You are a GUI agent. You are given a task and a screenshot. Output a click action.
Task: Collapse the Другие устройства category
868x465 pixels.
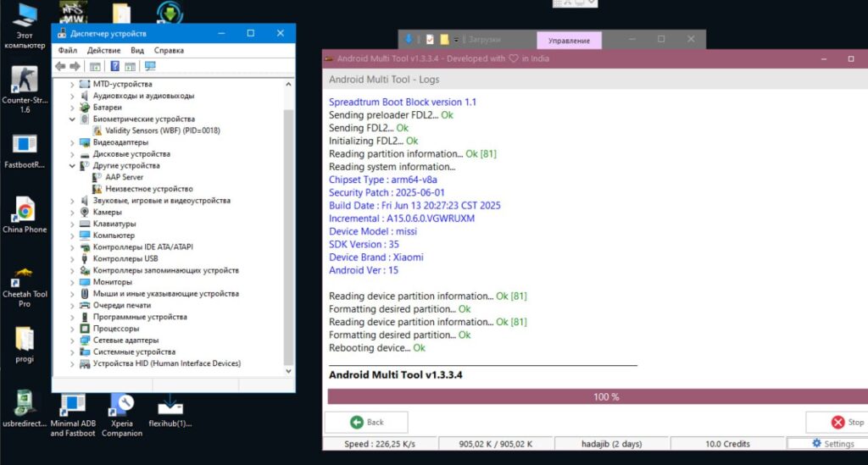pyautogui.click(x=72, y=166)
